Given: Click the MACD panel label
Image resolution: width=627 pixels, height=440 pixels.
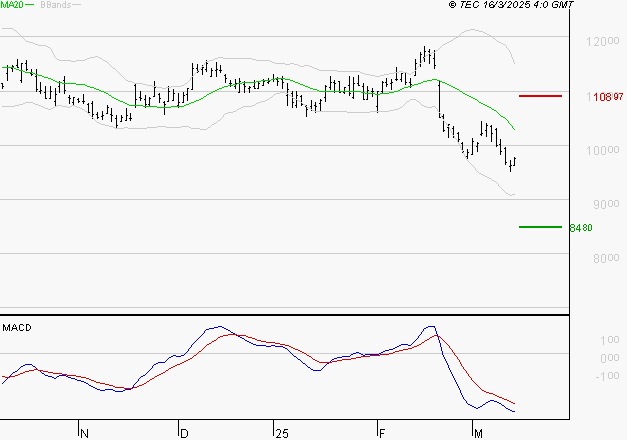Looking at the screenshot, I should point(17,328).
